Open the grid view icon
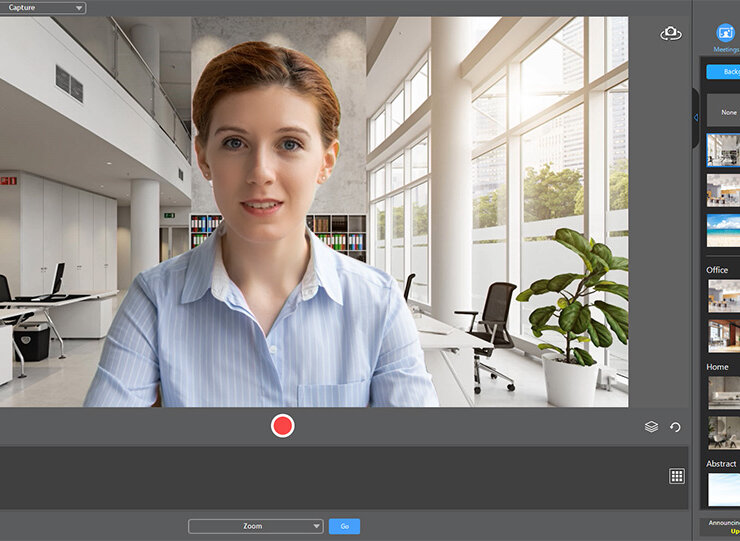The image size is (740, 541). pyautogui.click(x=677, y=476)
